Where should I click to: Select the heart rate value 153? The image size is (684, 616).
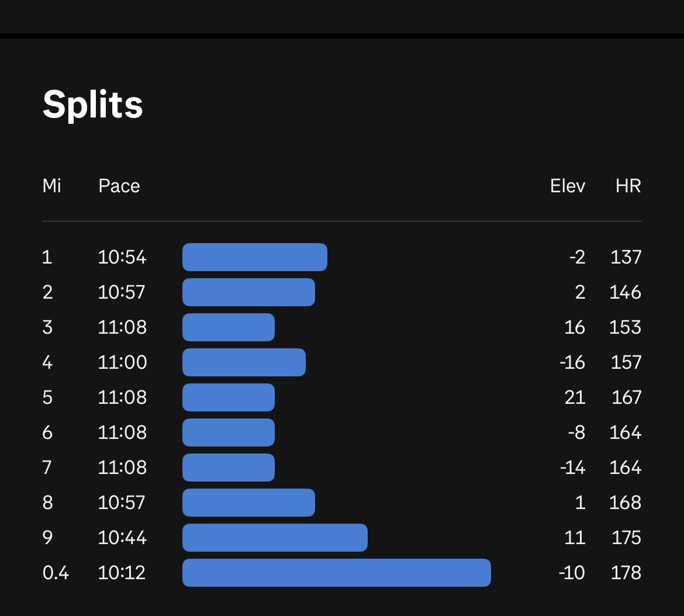click(x=625, y=327)
